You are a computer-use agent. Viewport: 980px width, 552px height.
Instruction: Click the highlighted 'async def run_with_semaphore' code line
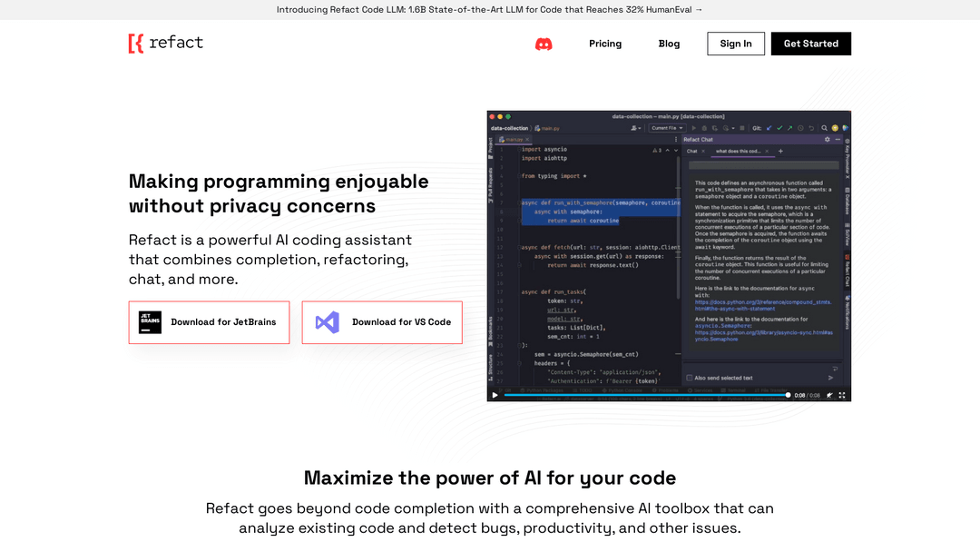(601, 202)
